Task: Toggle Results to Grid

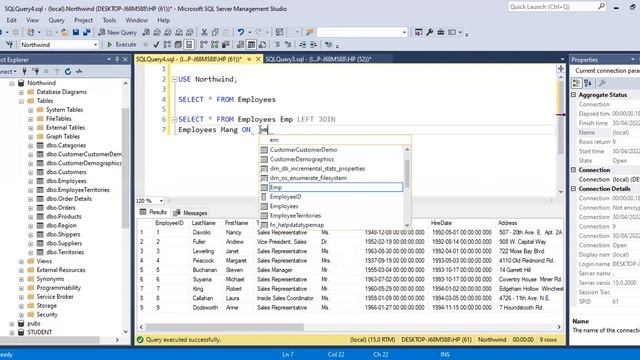Action: 251,44
